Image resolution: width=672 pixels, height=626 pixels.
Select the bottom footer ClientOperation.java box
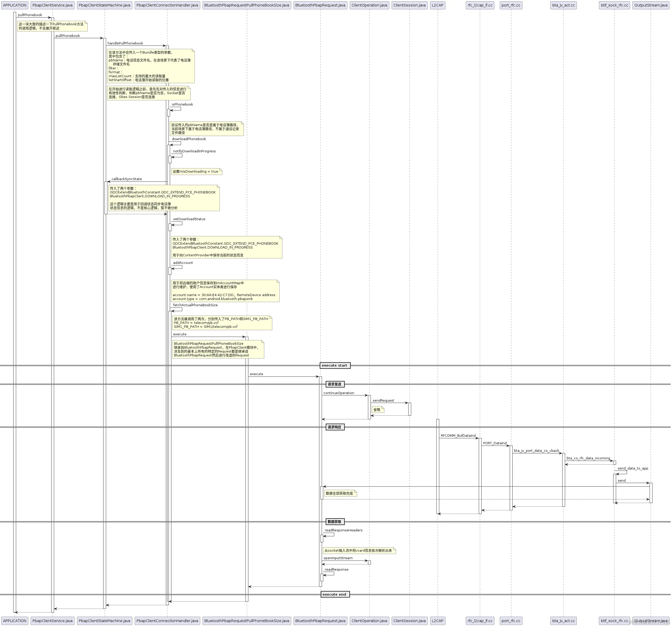click(x=370, y=621)
